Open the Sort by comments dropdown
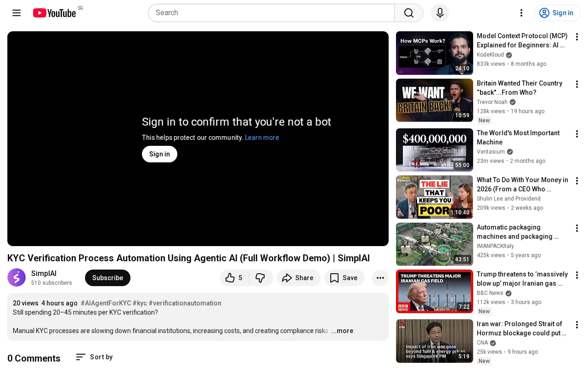This screenshot has width=588, height=368. pyautogui.click(x=94, y=357)
